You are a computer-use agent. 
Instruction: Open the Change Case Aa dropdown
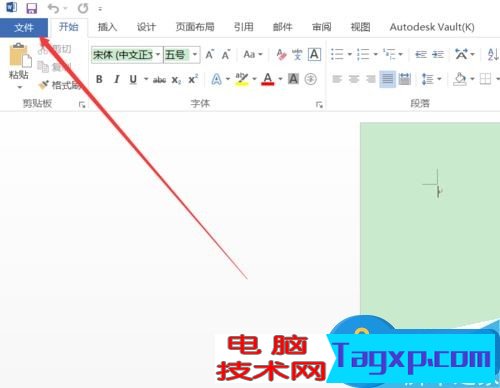[253, 54]
